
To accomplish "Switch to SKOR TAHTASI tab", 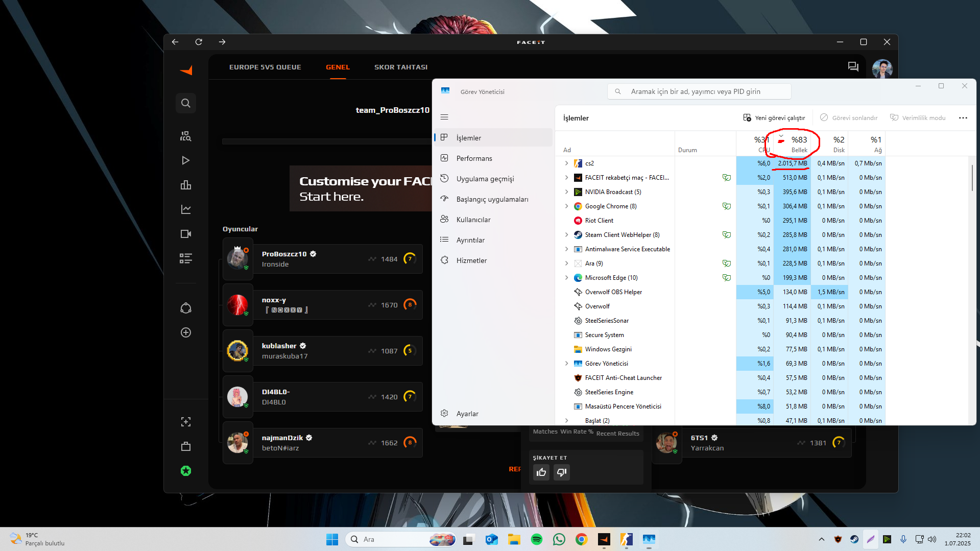I will tap(401, 67).
